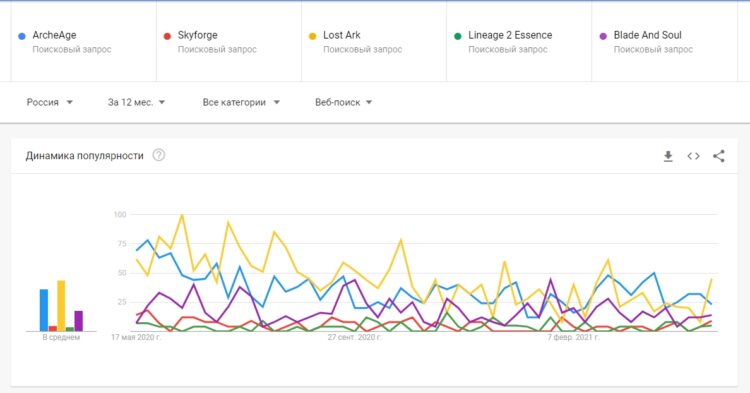This screenshot has height=393, width=750.
Task: Click the 27 сент. 2020 г. axis label
Action: pyautogui.click(x=354, y=338)
